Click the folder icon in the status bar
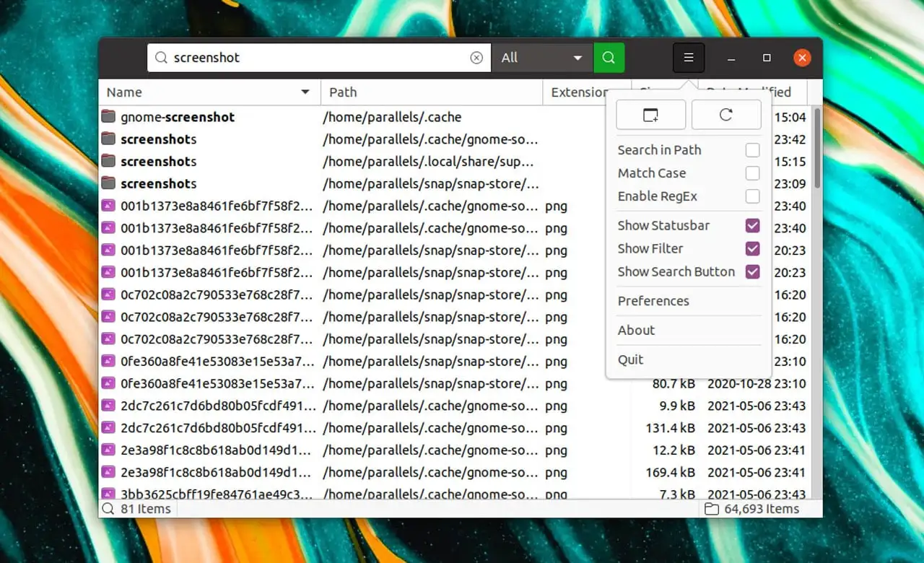This screenshot has width=924, height=563. [711, 509]
